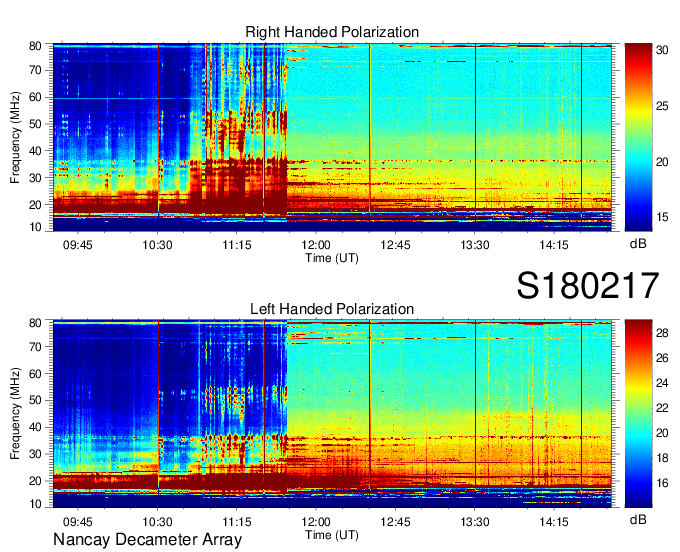Screen dimensions: 680x552
Task: Click the 30 value on the top color bar
Action: pos(662,50)
